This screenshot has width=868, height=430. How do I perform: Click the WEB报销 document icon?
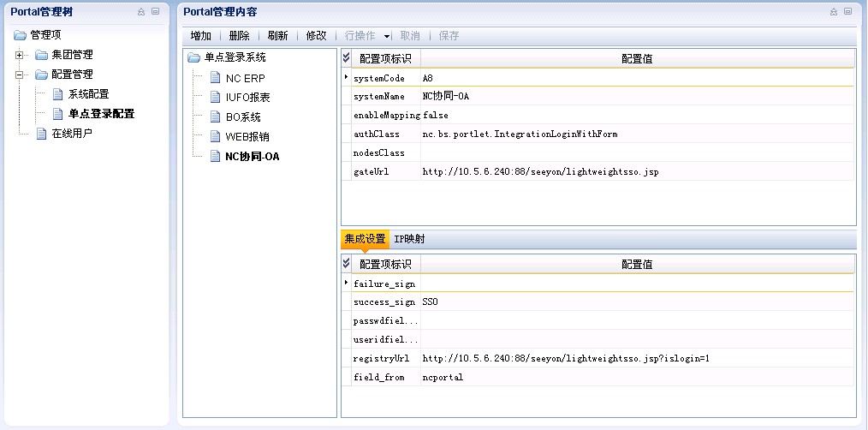(x=216, y=136)
